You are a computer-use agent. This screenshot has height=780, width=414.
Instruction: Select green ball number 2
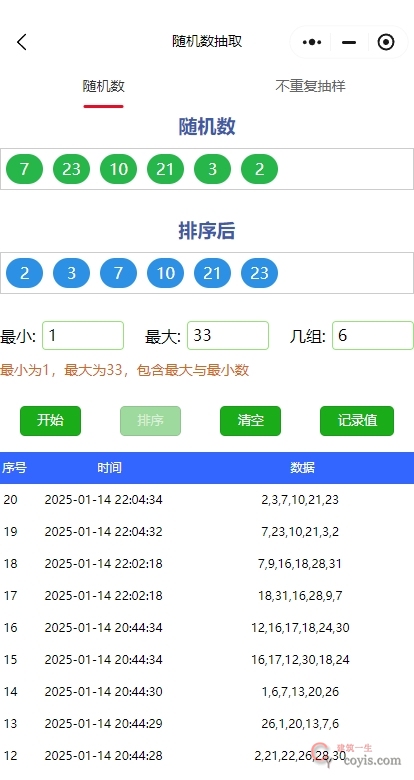coord(259,169)
